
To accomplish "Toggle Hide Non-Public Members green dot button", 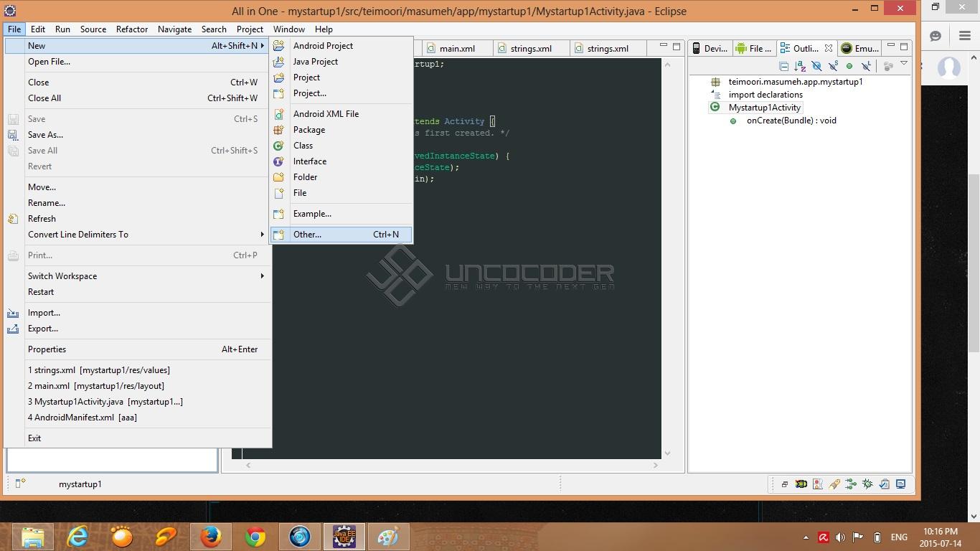I will point(849,67).
